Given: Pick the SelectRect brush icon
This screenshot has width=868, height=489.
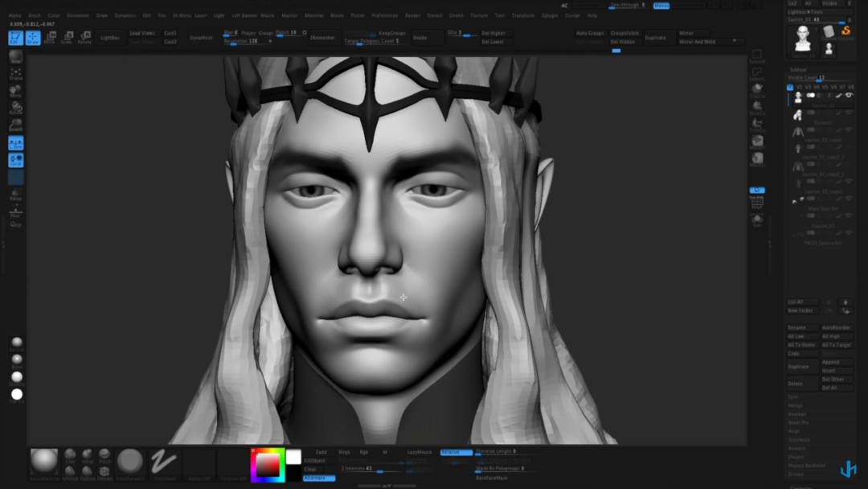Looking at the screenshot, I should [x=757, y=56].
